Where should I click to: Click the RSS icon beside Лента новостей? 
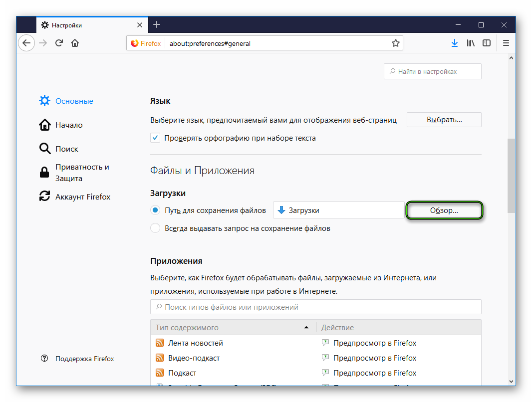(160, 343)
